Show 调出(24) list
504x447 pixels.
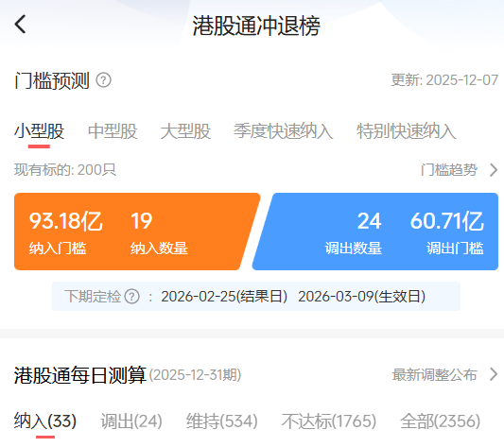pos(131,421)
